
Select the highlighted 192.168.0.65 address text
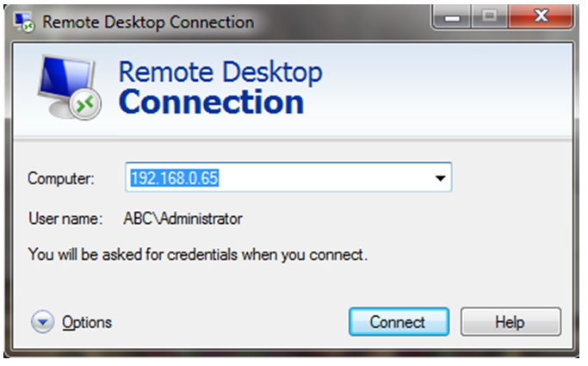pos(175,177)
